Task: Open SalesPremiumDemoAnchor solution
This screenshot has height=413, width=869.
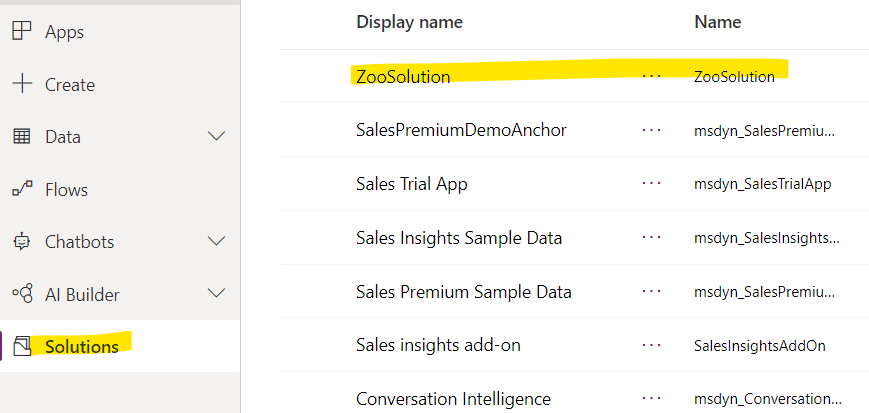Action: 461,130
